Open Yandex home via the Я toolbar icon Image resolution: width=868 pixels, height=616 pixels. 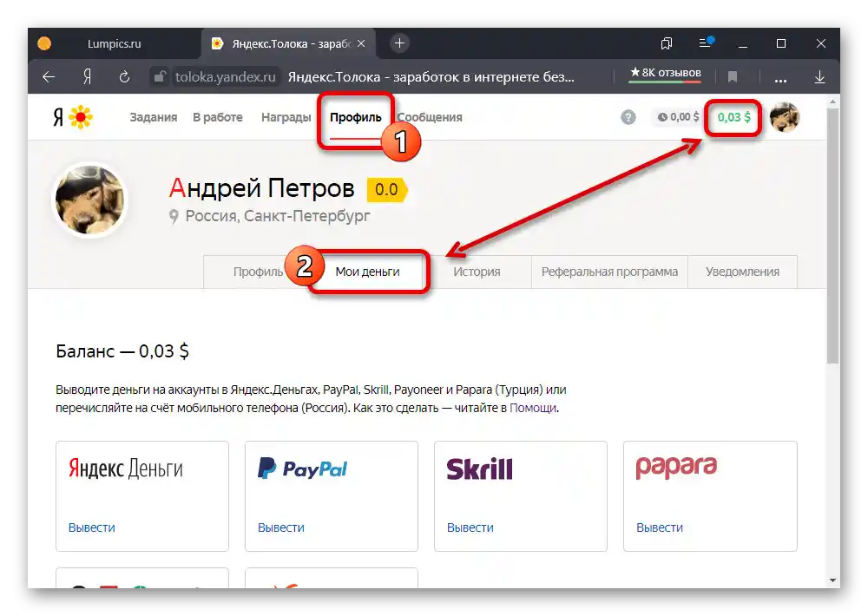87,77
